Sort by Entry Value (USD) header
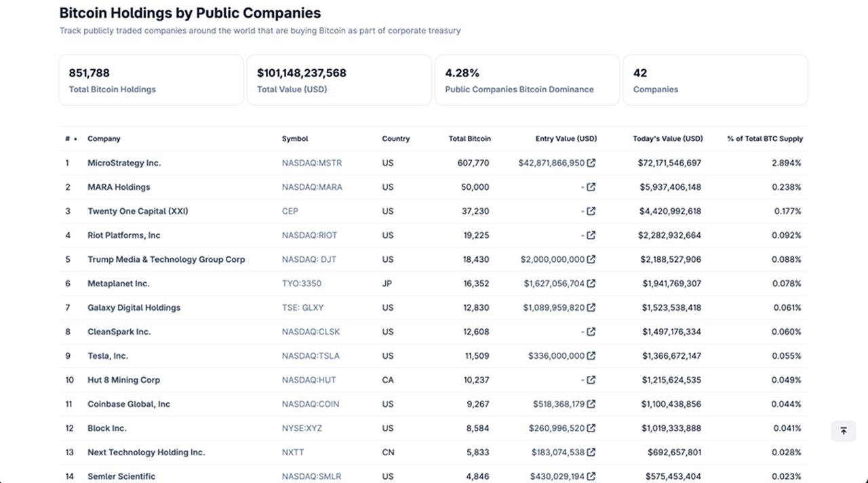This screenshot has height=483, width=868. (566, 138)
